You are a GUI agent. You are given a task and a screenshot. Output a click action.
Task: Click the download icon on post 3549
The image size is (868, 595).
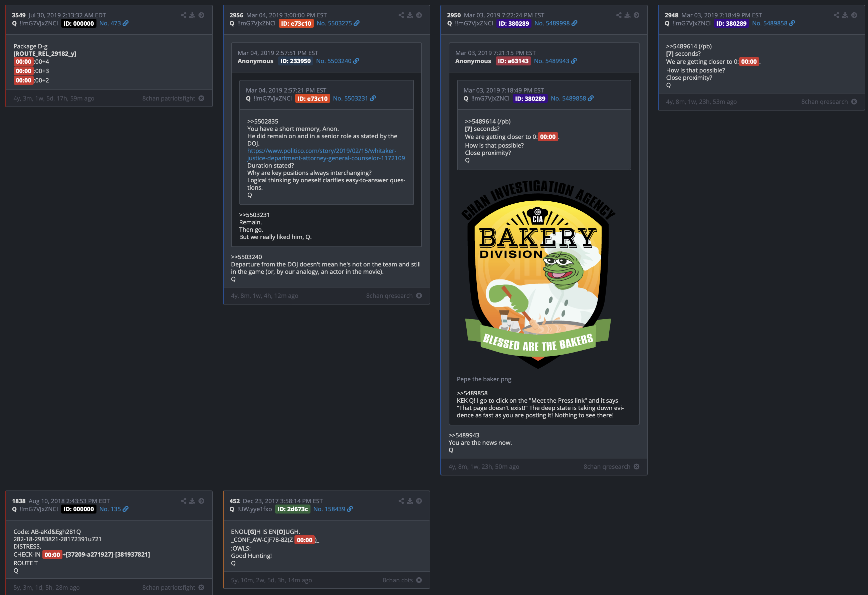coord(192,15)
